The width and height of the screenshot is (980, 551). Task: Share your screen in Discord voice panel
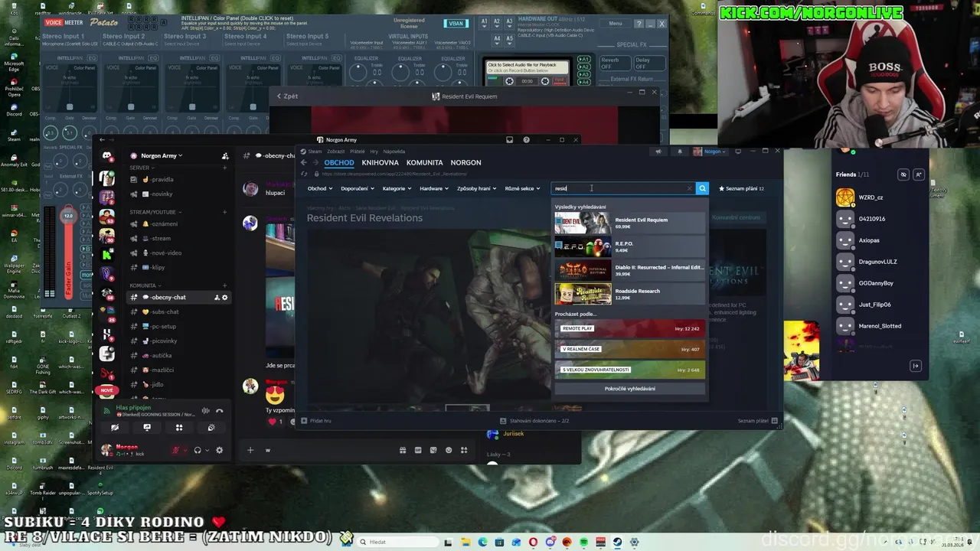point(147,428)
